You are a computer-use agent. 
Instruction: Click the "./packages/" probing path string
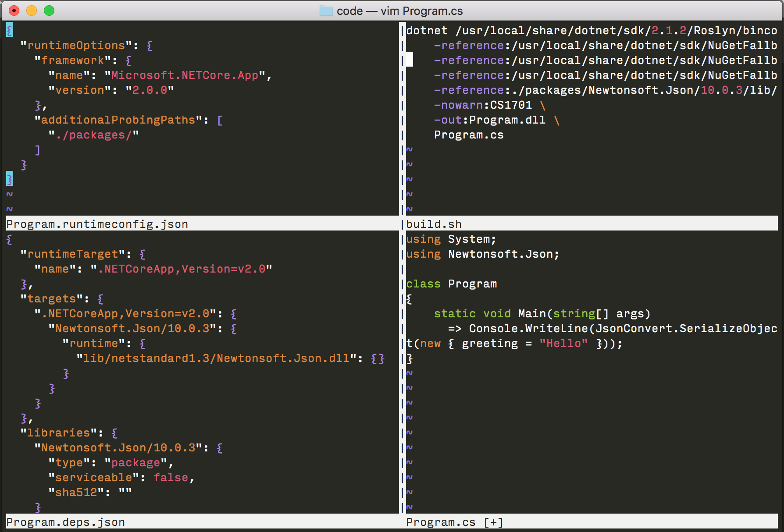[x=93, y=135]
